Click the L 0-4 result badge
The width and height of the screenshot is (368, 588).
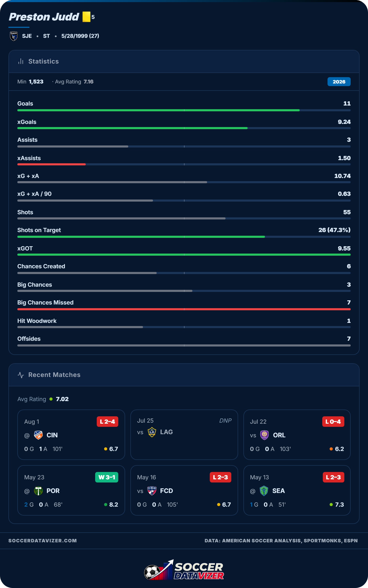333,422
